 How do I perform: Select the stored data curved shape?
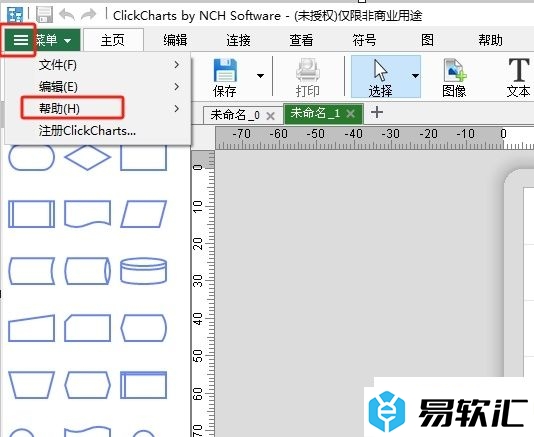[x=31, y=271]
